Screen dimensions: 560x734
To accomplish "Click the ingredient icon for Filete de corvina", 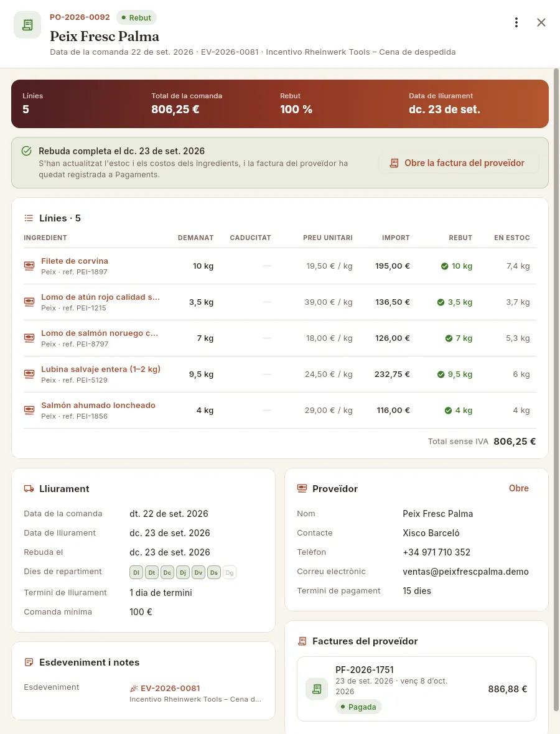I will (29, 266).
